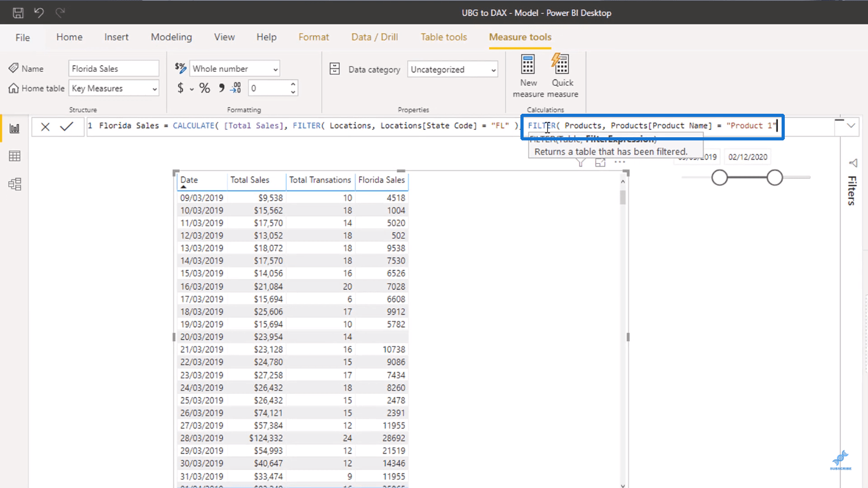The width and height of the screenshot is (868, 488).
Task: Apply thousands separator comma format
Action: point(220,88)
